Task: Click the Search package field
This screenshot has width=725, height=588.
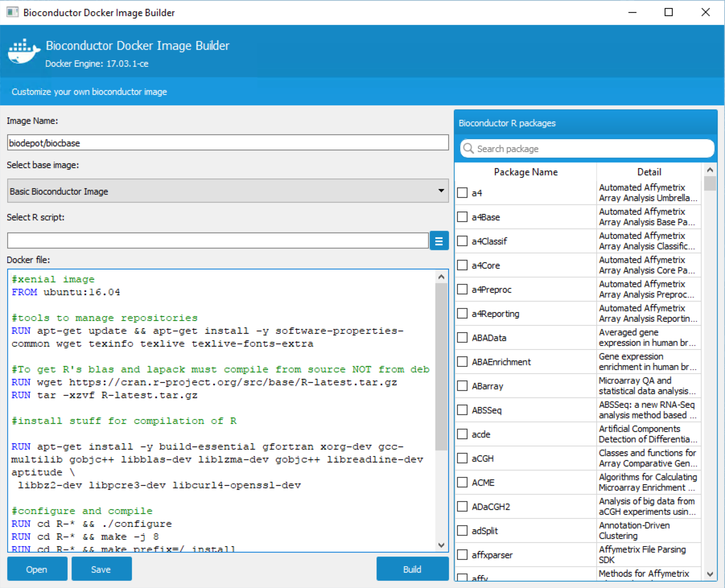Action: 587,149
